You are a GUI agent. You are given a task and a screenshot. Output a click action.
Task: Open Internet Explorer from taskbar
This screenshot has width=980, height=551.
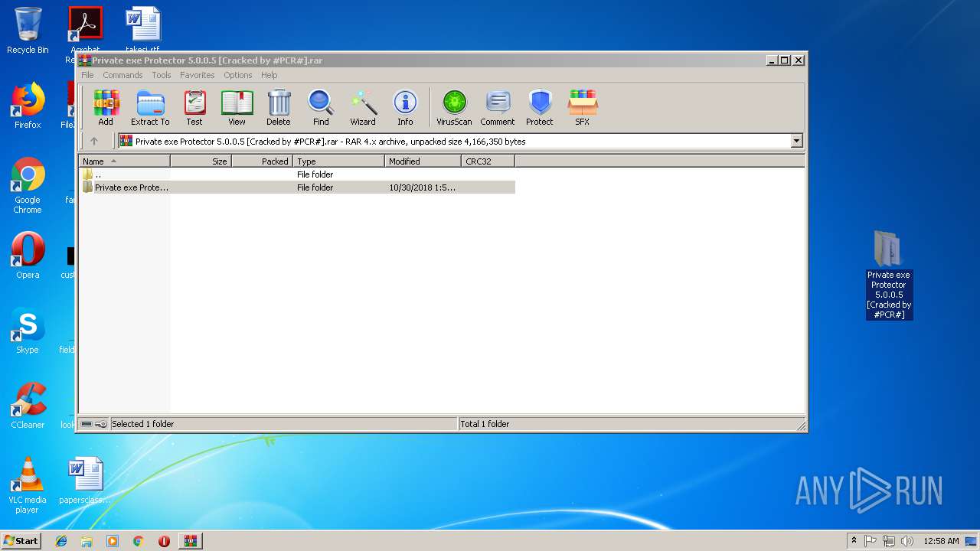click(x=61, y=541)
